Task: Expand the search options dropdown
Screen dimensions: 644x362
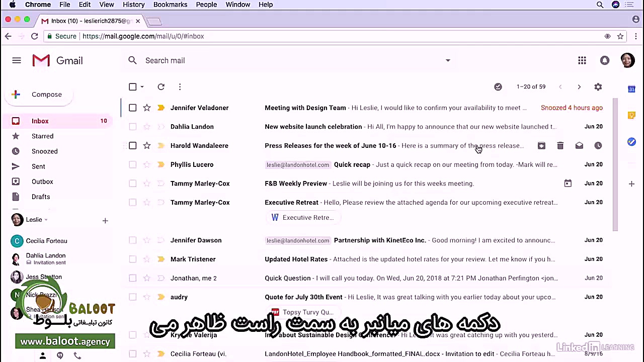Action: pyautogui.click(x=447, y=60)
